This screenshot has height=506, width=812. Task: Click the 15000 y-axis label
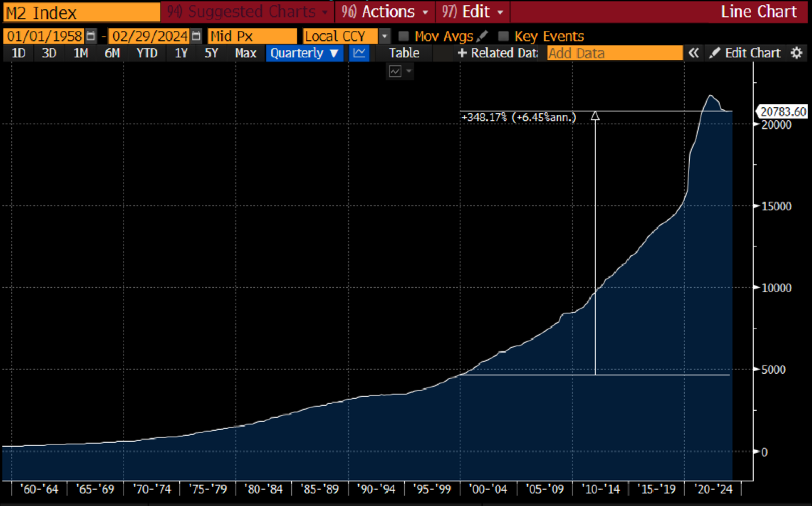coord(776,206)
